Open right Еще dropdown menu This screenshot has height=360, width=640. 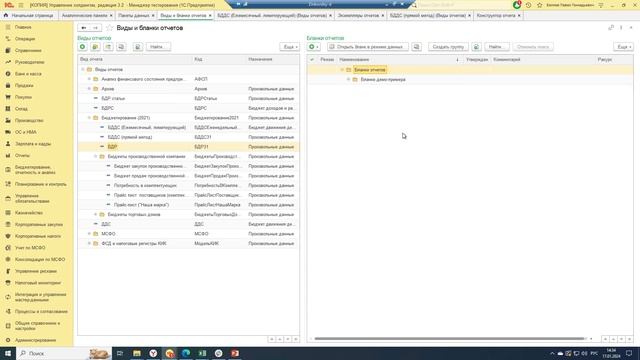pos(623,47)
